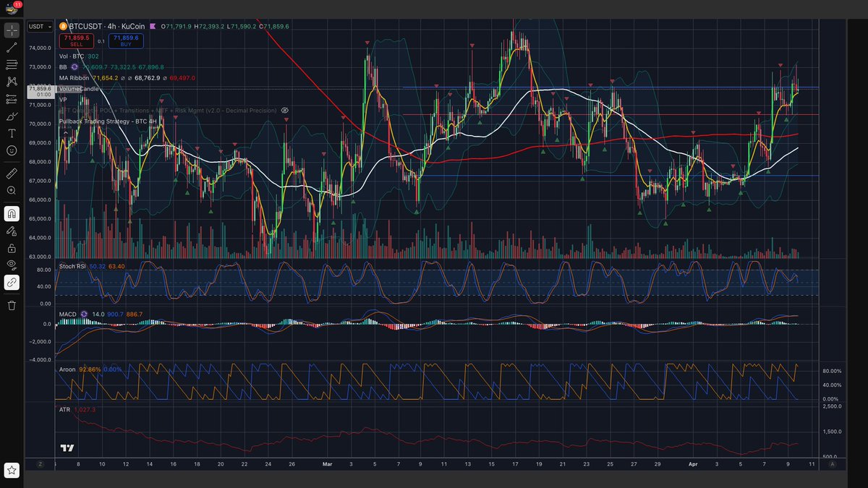Activate the ruler measure tool
Viewport: 868px width, 488px height.
(x=12, y=174)
